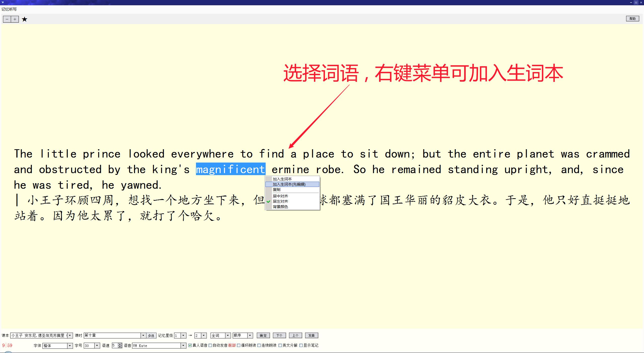The height and width of the screenshot is (353, 644).
Task: Open 背景颜色 background color option
Action: tap(280, 207)
